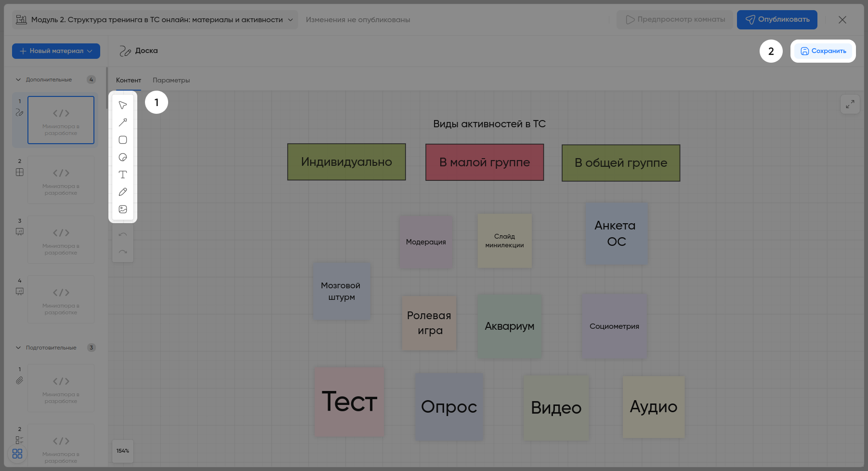Click the 154% zoom level indicator
The height and width of the screenshot is (471, 868).
pos(123,451)
